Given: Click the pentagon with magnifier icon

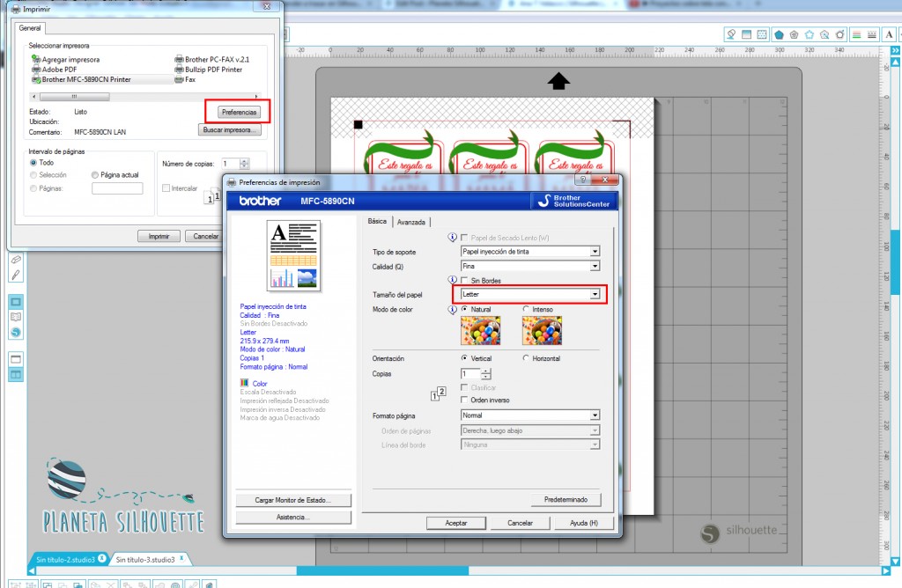Looking at the screenshot, I should pyautogui.click(x=824, y=34).
